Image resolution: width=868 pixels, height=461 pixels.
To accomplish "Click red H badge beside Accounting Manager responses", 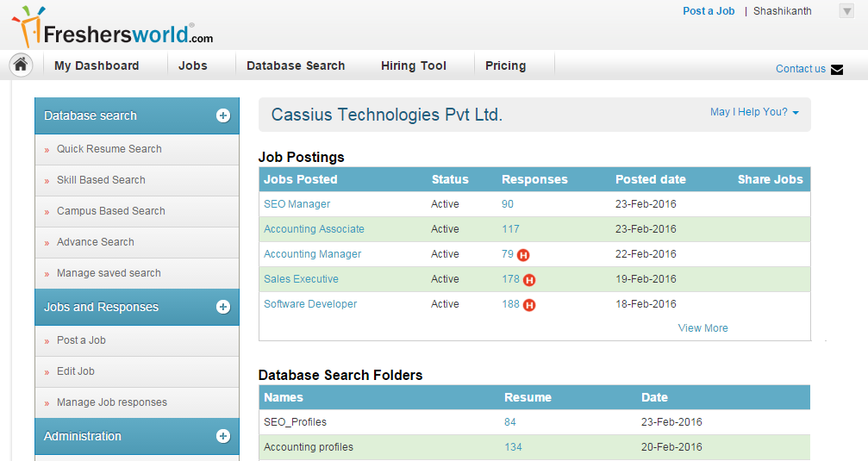I will [523, 255].
